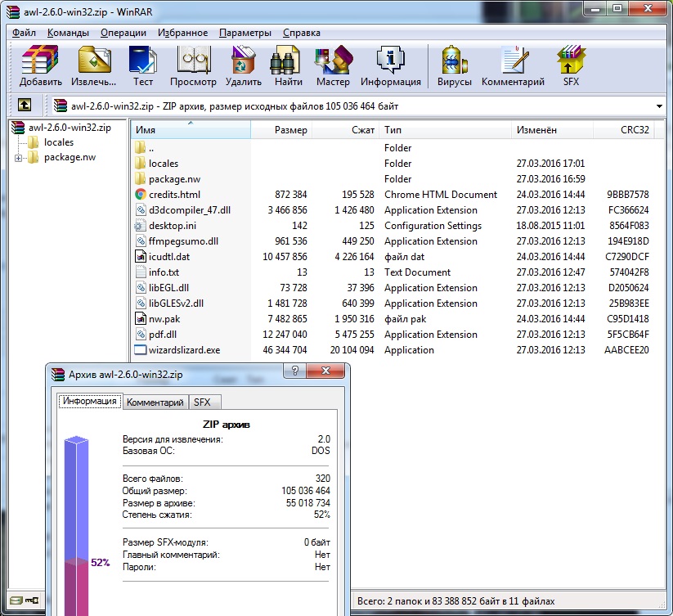Click the d3dcompiler_47.dll file icon
This screenshot has height=616, width=673.
tap(140, 210)
